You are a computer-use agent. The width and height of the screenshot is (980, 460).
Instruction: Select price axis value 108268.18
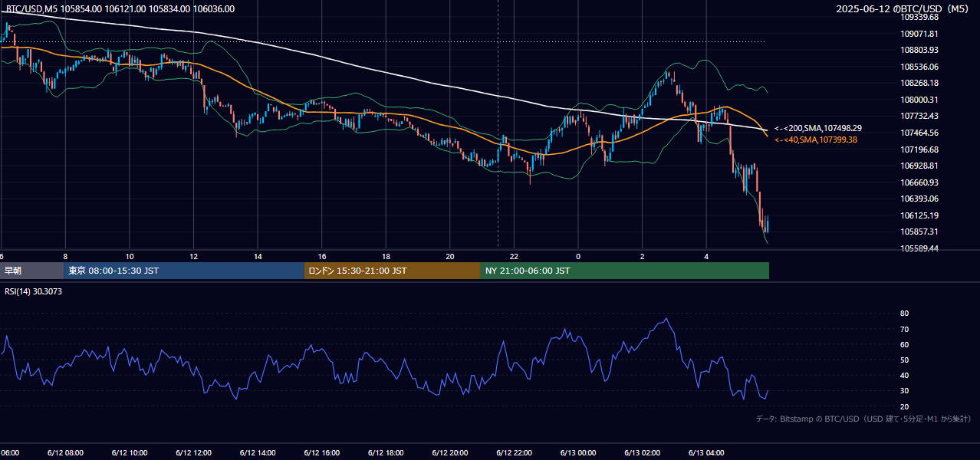[x=919, y=83]
